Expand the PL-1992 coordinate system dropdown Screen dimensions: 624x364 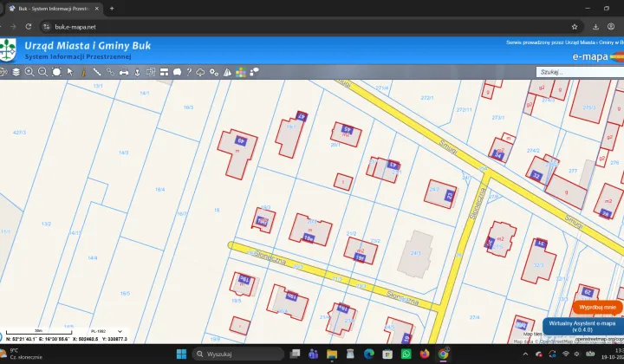pyautogui.click(x=107, y=331)
